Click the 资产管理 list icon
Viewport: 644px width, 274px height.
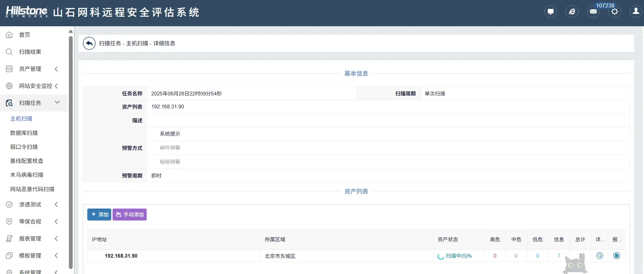[9, 69]
